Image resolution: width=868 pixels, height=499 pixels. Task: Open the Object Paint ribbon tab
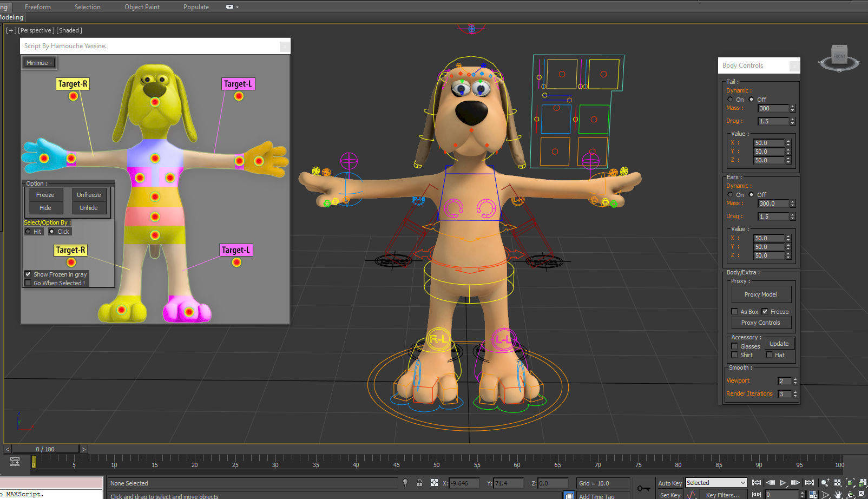click(142, 7)
